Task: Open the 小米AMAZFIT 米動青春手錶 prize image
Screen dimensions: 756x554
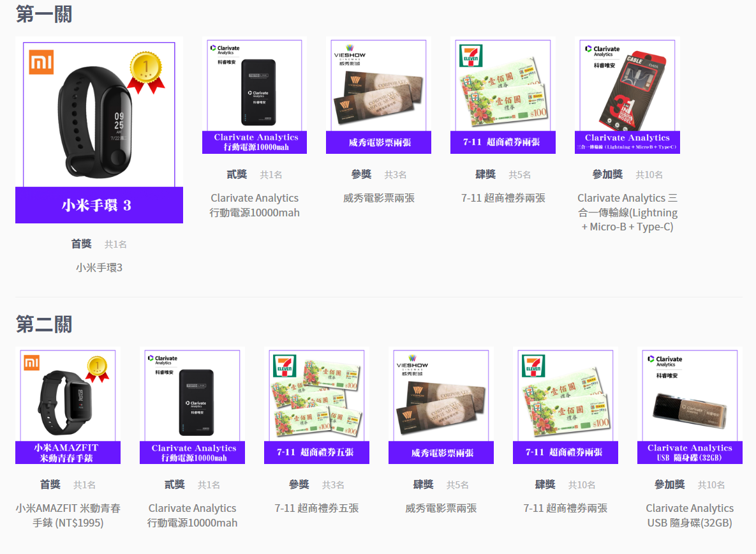Action: pyautogui.click(x=68, y=405)
